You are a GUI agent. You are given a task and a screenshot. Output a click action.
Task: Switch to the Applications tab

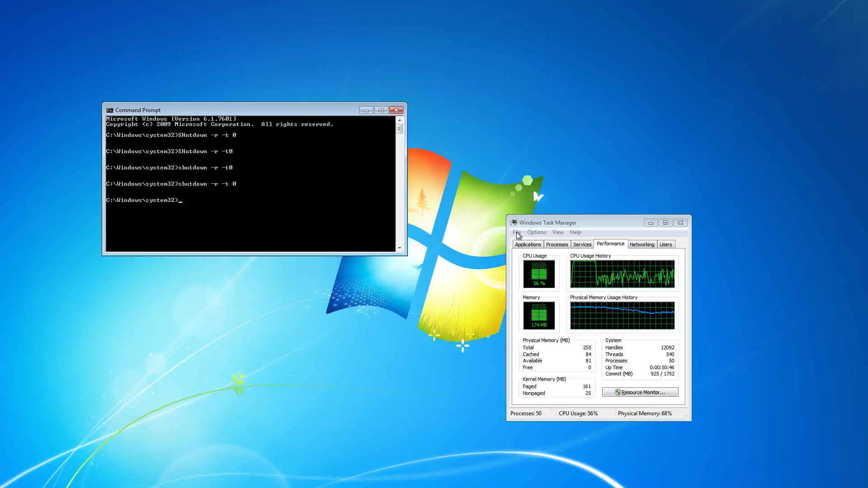tap(528, 244)
